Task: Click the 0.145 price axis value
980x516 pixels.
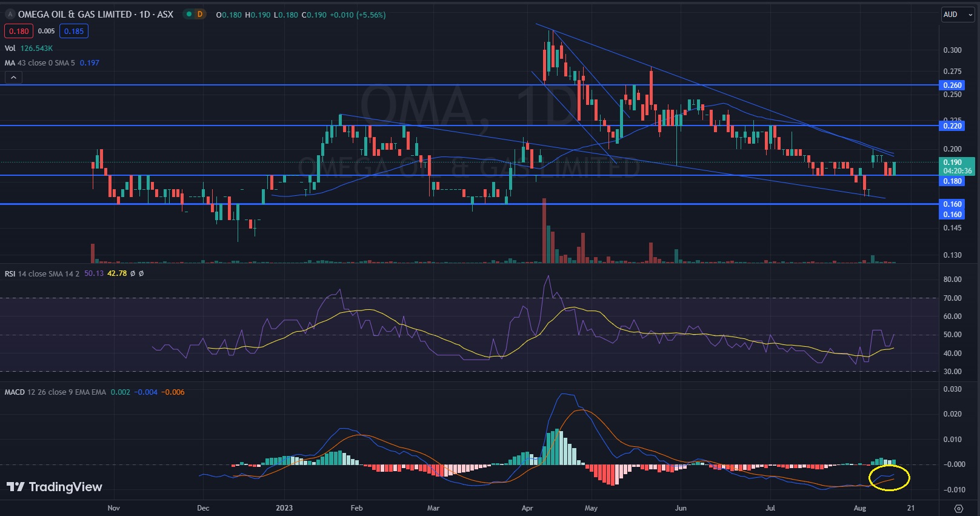Action: point(952,228)
